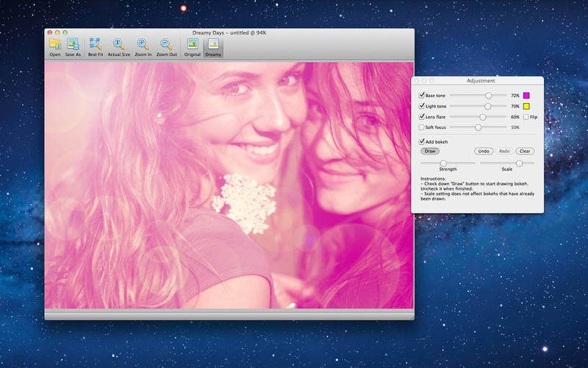The width and height of the screenshot is (588, 368).
Task: Disable the Base tone checkbox
Action: pos(422,96)
